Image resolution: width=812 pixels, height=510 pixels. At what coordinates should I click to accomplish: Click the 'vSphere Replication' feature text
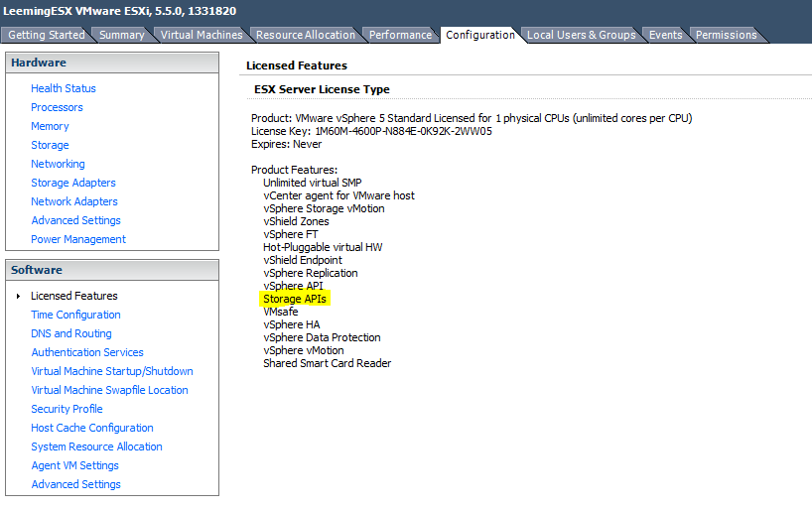click(x=310, y=273)
